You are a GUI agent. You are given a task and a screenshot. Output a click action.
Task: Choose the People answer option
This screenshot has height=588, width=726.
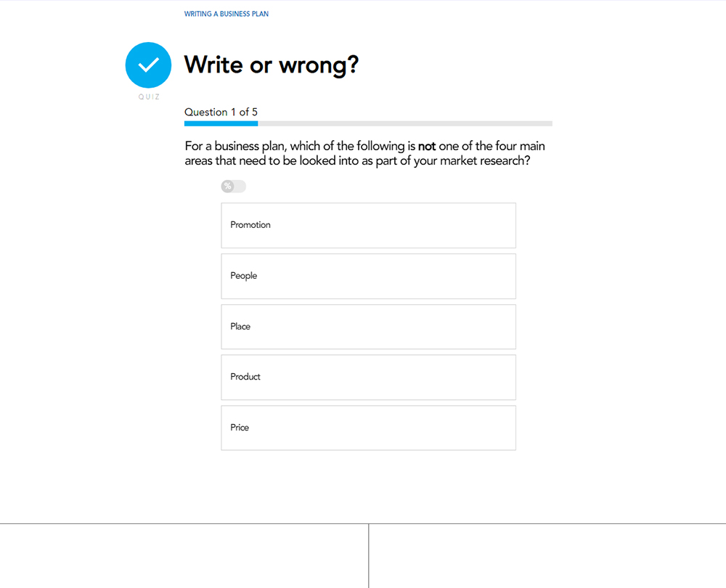point(368,276)
